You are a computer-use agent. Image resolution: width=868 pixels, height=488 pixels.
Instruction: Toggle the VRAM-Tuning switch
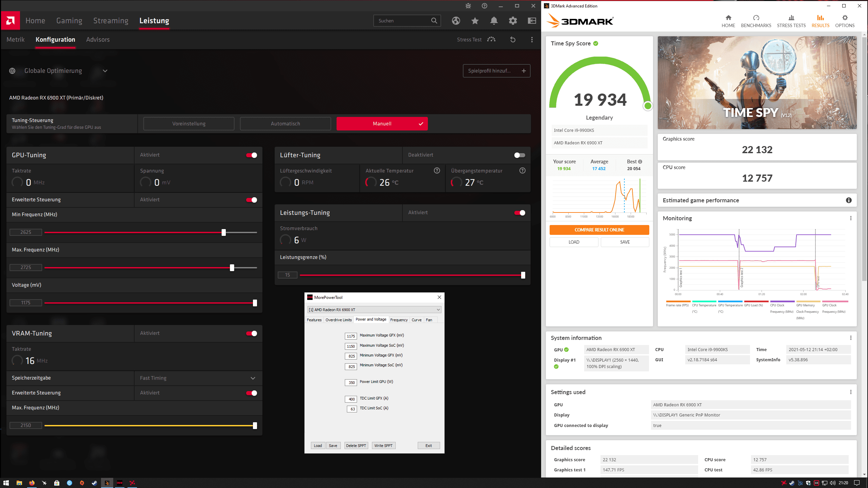click(252, 333)
